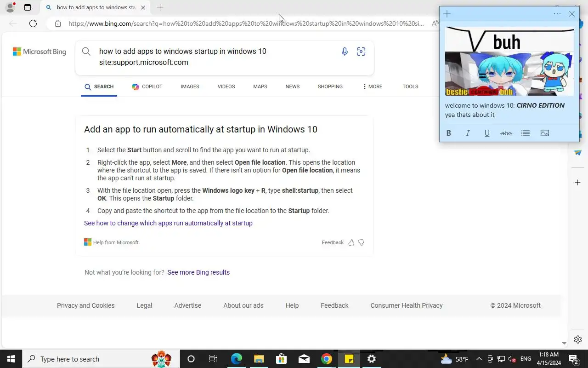The height and width of the screenshot is (368, 588).
Task: Toggle strikethrough formatting in sticky note
Action: 506,133
